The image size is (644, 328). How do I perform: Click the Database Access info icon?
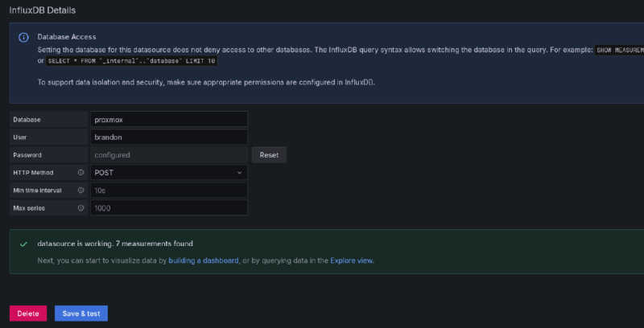[23, 37]
